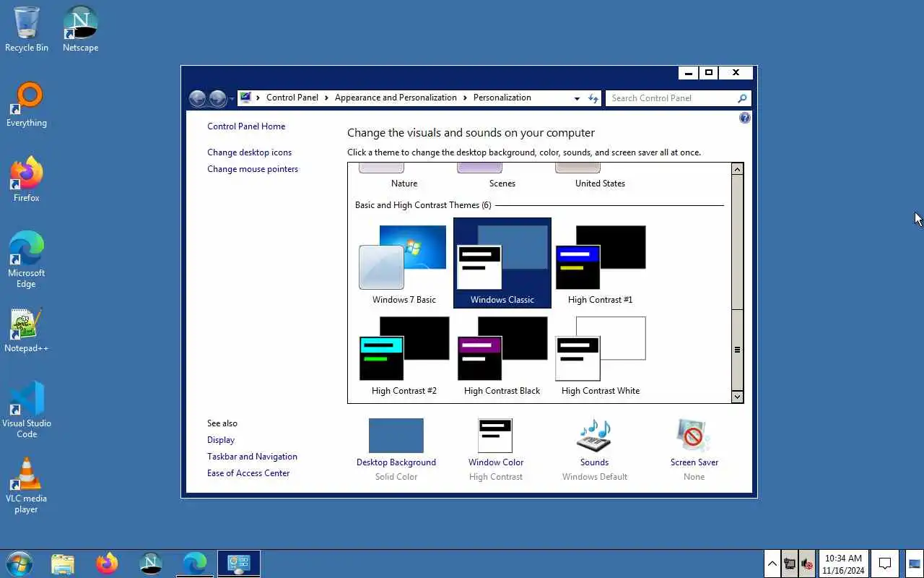924x578 pixels.
Task: Click the theme list scroll up arrow
Action: pos(737,169)
